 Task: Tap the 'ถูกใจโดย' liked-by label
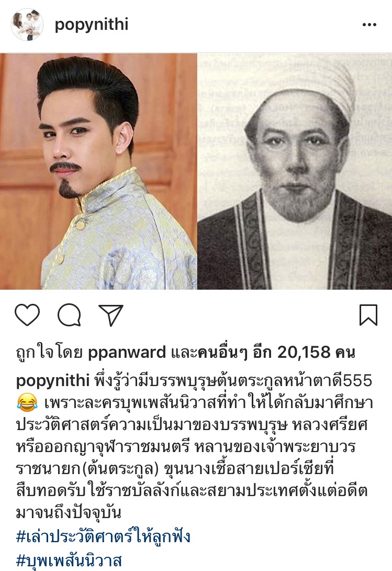coord(50,353)
